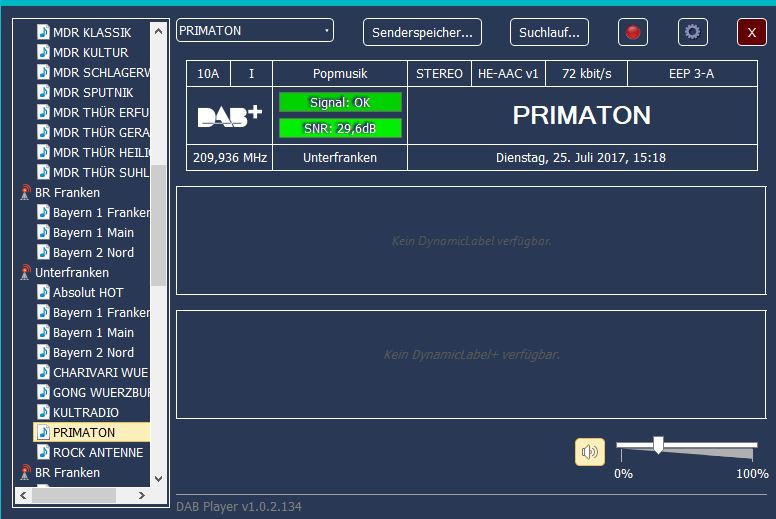Open the Senderspeicher... presets
The height and width of the screenshot is (519, 776).
coord(422,32)
